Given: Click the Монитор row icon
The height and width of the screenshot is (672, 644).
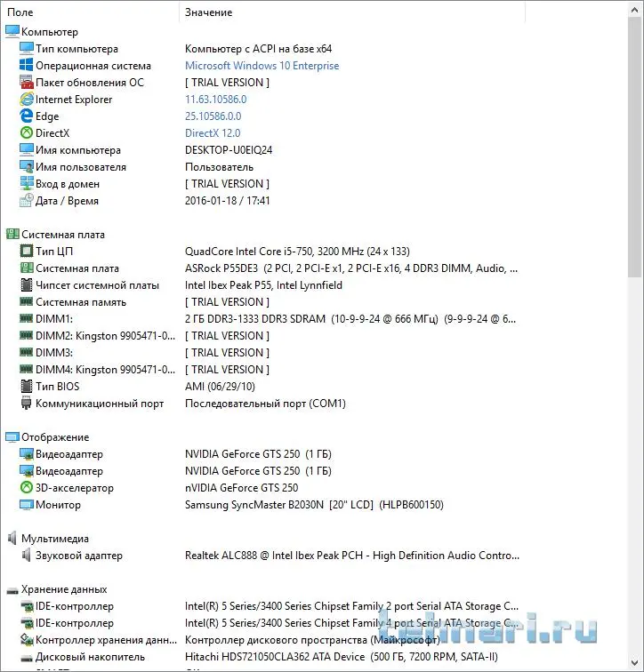Looking at the screenshot, I should (26, 504).
